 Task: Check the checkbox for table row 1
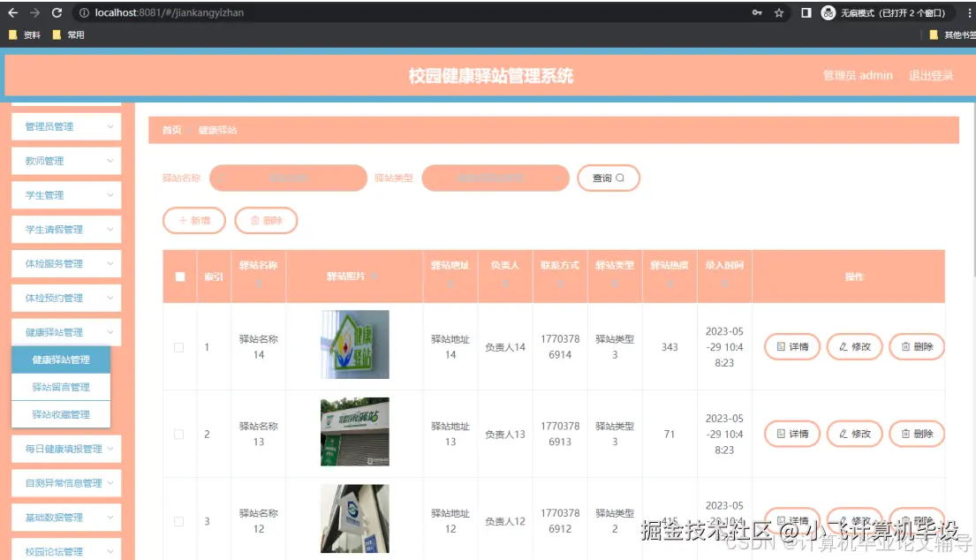click(x=179, y=346)
